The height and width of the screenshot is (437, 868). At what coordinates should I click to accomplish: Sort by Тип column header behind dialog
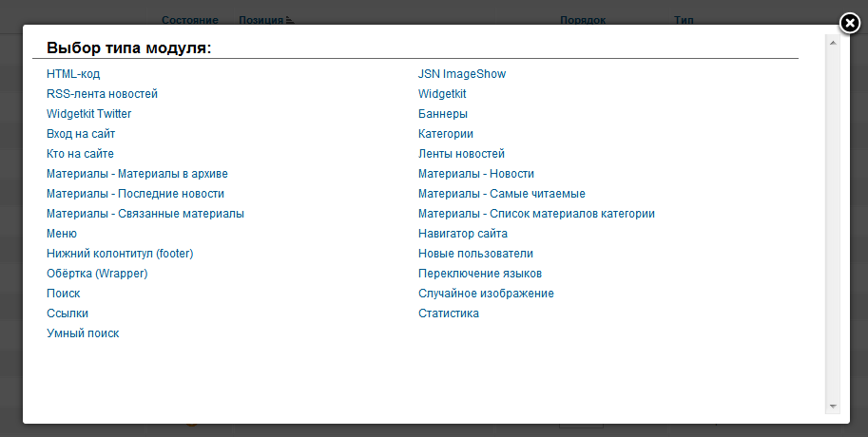point(684,21)
